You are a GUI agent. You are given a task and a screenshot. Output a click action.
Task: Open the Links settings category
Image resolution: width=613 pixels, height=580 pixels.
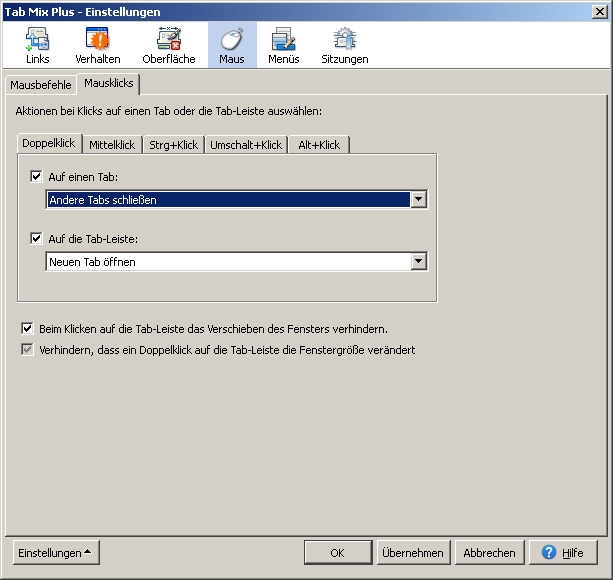click(x=38, y=45)
